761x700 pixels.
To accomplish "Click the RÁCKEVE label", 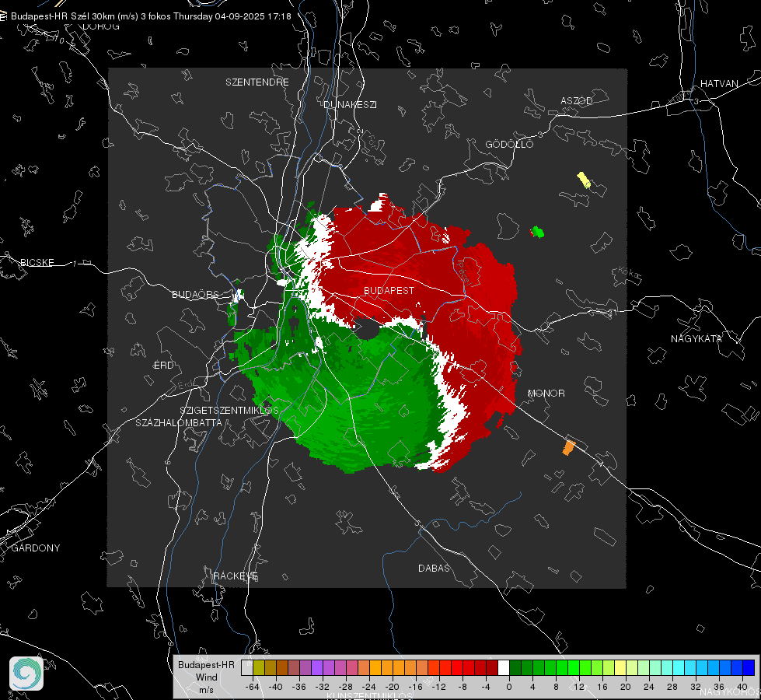I will [236, 576].
